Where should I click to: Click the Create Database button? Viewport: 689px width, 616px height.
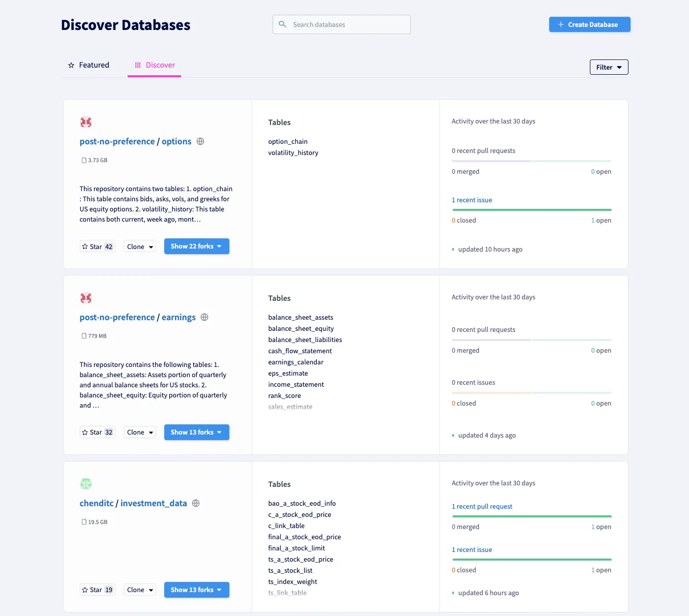(x=589, y=24)
